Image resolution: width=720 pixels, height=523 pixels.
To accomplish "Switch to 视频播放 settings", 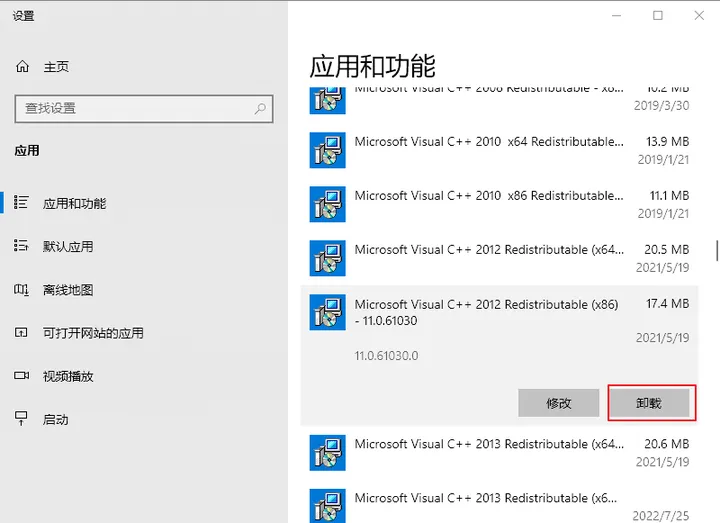I will point(68,377).
